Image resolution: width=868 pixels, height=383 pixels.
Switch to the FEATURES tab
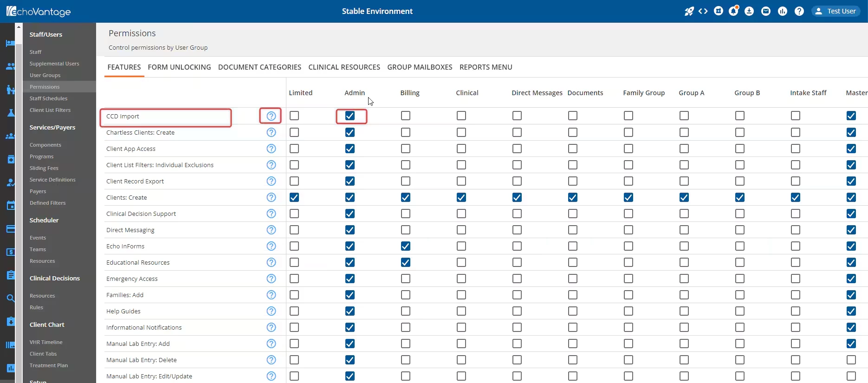(x=124, y=67)
